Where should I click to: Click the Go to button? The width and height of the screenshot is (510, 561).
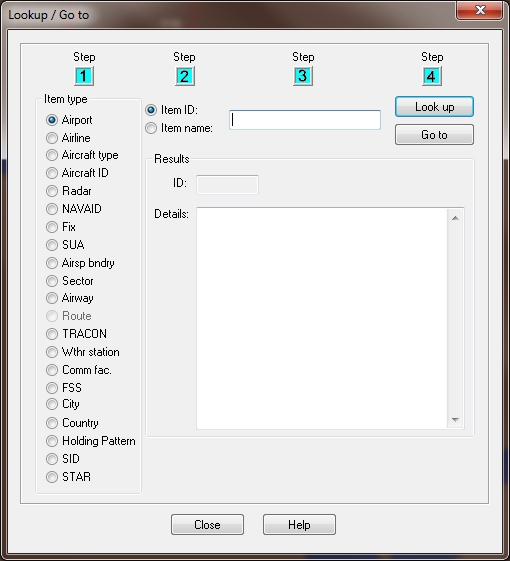(434, 135)
